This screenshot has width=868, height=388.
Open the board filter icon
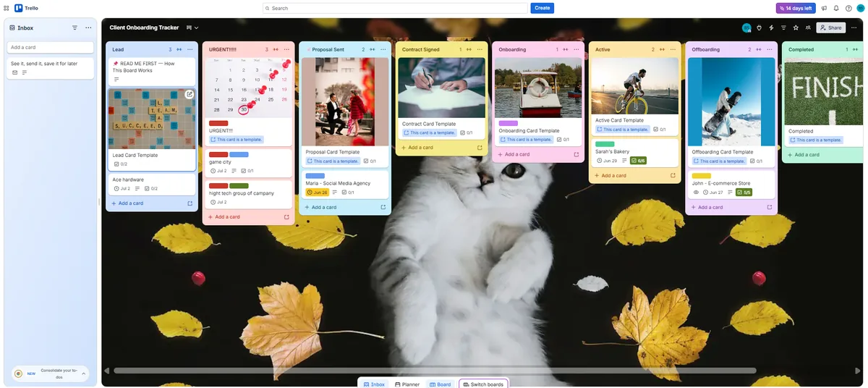pyautogui.click(x=783, y=28)
